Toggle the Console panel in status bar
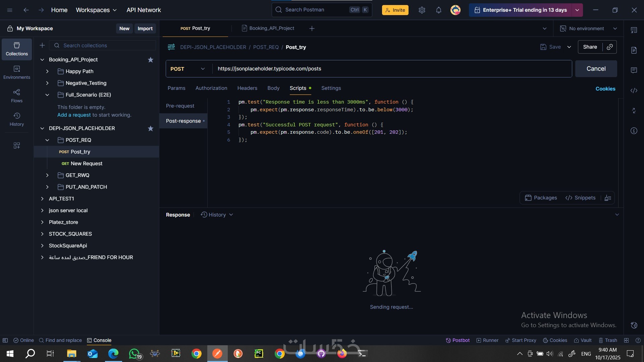Image resolution: width=644 pixels, height=362 pixels. tap(99, 340)
